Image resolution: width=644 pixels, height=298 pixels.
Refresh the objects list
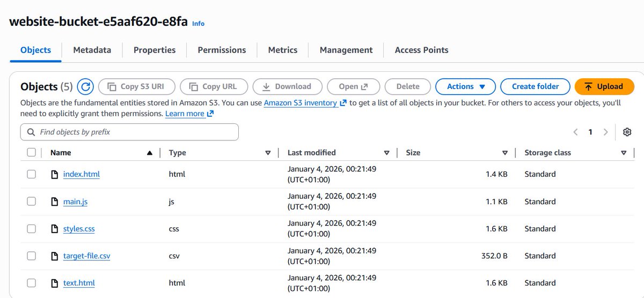[85, 86]
